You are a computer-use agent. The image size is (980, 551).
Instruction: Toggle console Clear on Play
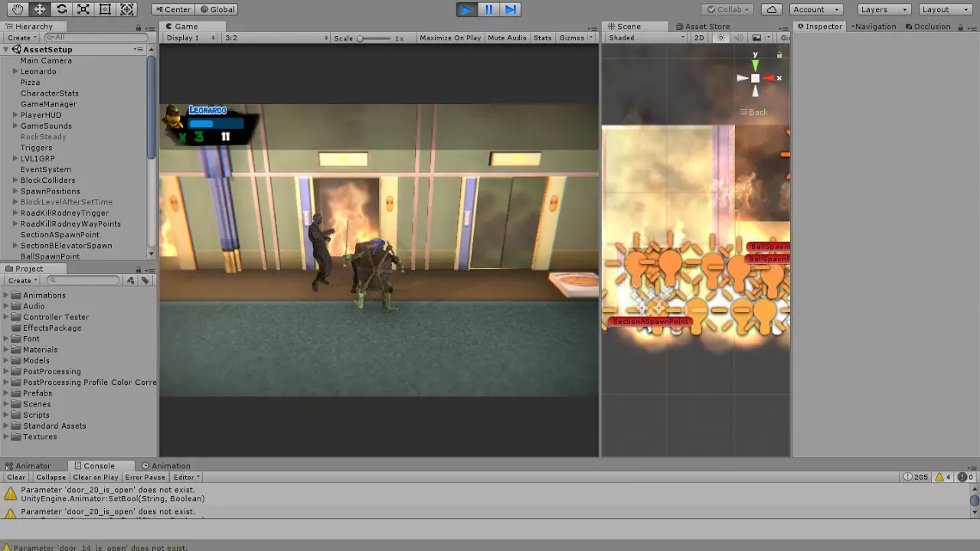tap(96, 477)
